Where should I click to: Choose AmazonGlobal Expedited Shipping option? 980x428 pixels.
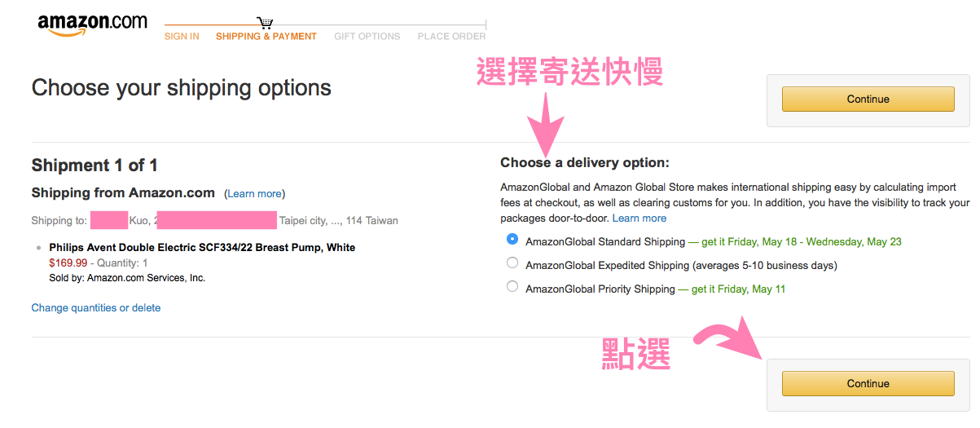[x=512, y=263]
